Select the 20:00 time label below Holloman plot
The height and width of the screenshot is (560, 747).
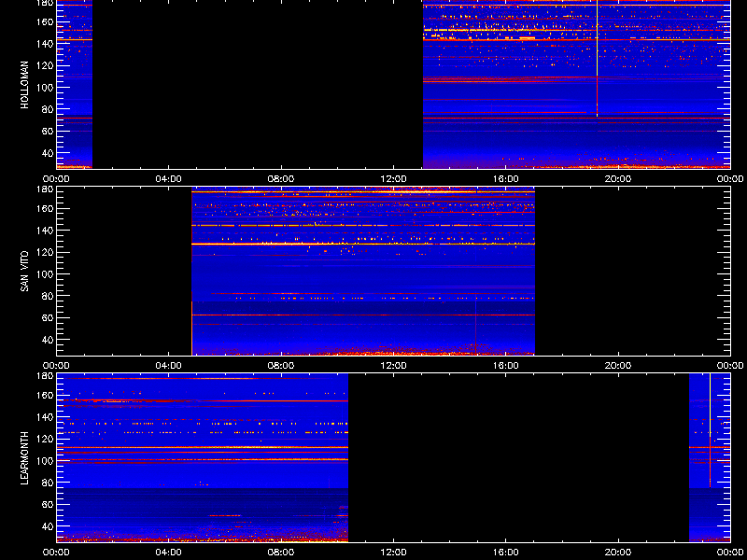618,179
